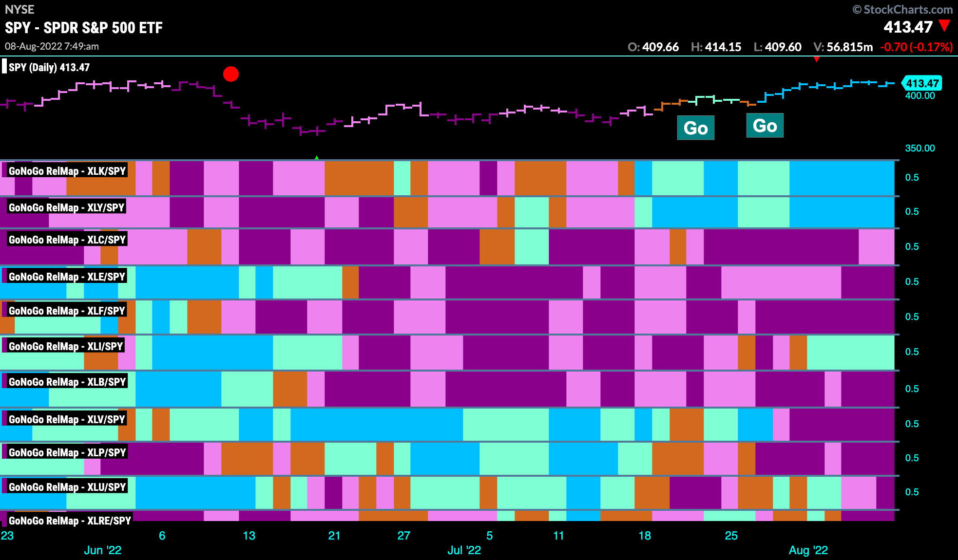Select GoNoGo RelMap - XLRE/SPY label

click(70, 521)
